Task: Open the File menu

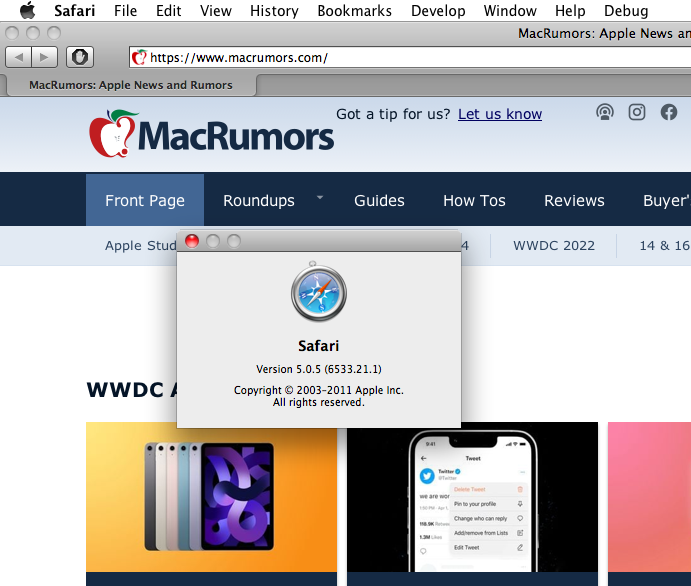Action: click(125, 11)
